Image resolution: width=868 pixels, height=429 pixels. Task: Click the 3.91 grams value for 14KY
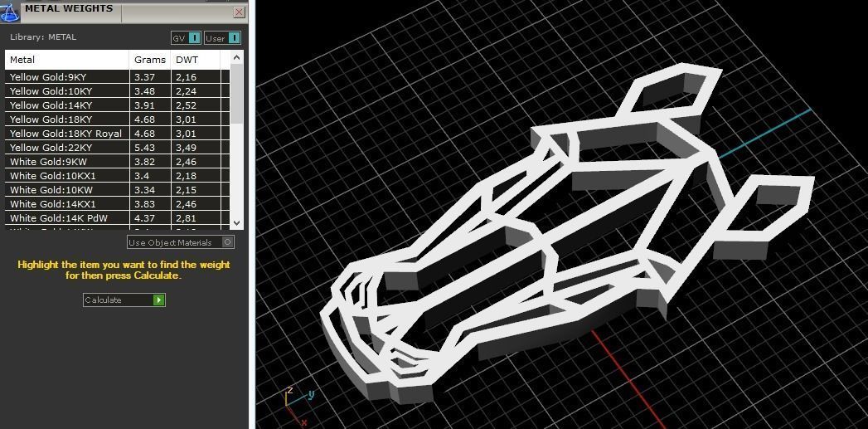pyautogui.click(x=144, y=105)
